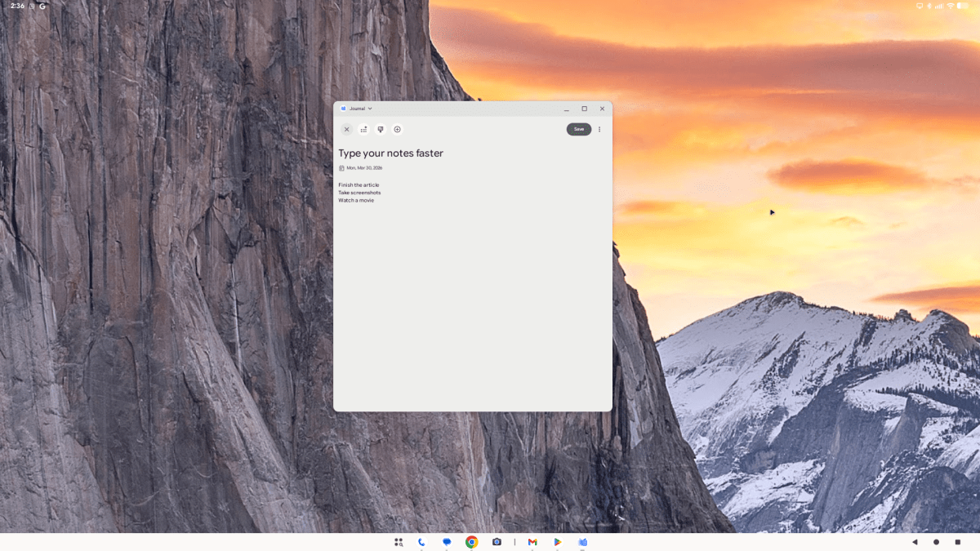The height and width of the screenshot is (551, 980).
Task: Launch Chrome from the taskbar
Action: [x=471, y=542]
